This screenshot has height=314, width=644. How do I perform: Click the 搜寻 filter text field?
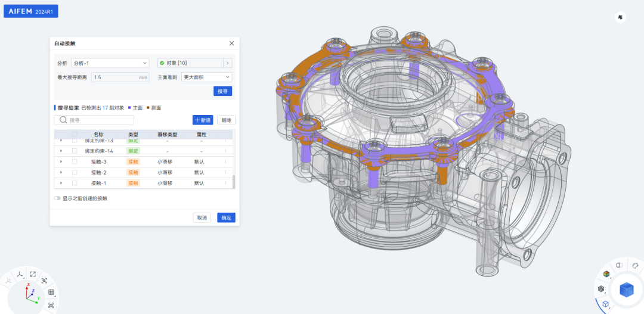coord(94,120)
